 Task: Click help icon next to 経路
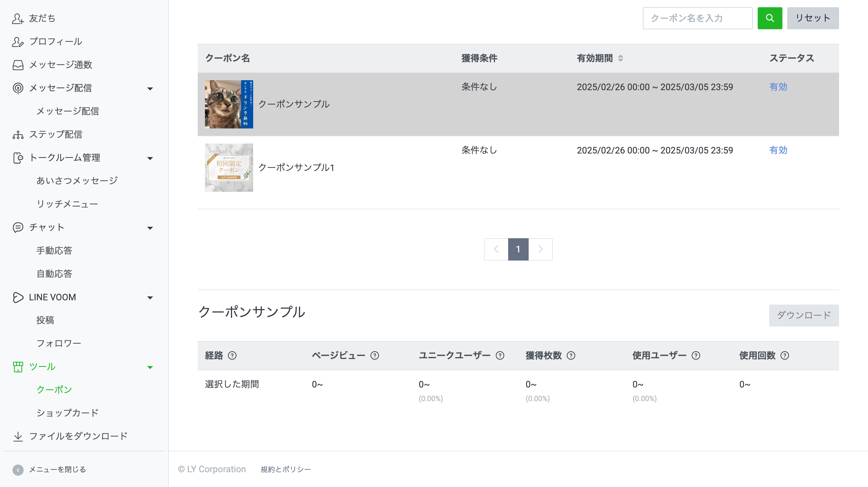pos(232,356)
